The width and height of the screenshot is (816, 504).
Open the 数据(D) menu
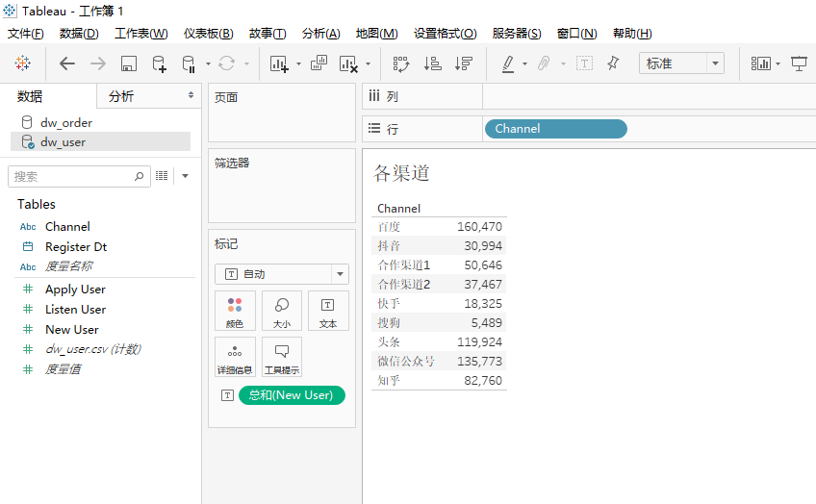[x=79, y=34]
